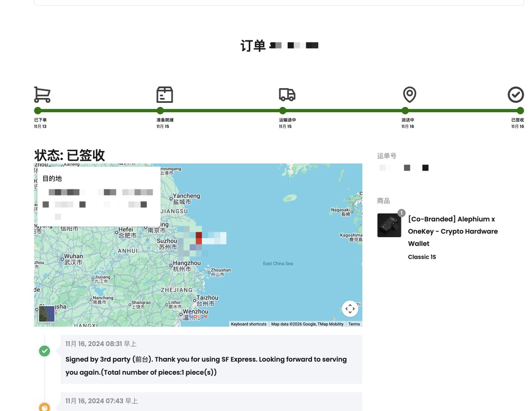Click the Classic 1S variant text
532x411 pixels.
point(422,257)
